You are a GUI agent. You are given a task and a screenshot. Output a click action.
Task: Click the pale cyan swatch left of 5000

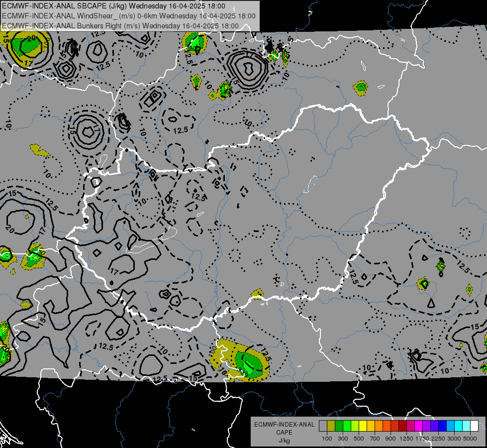point(467,426)
